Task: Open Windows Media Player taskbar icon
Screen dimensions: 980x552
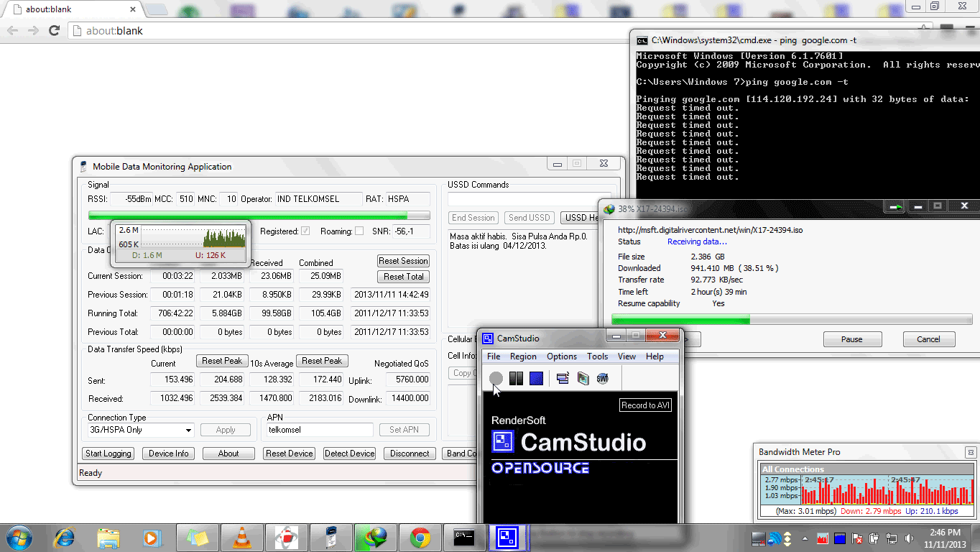Action: coord(152,537)
